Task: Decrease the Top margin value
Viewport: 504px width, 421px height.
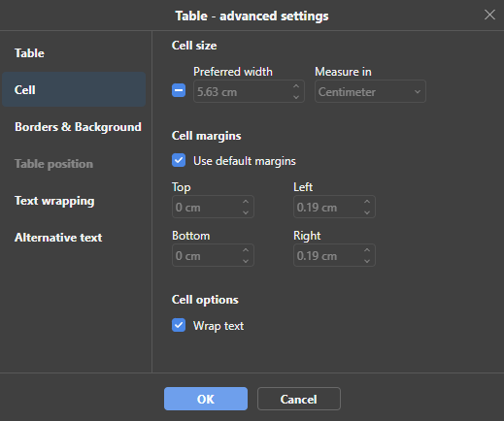Action: [246, 212]
